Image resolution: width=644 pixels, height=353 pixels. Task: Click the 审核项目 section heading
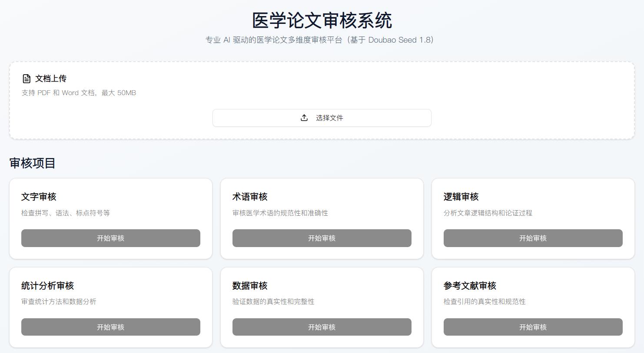pos(33,163)
